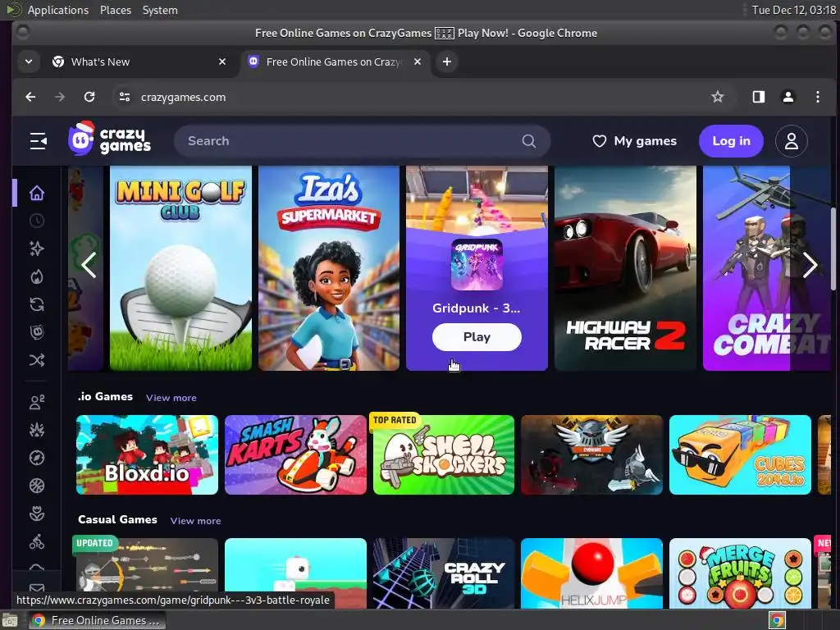This screenshot has height=630, width=840.
Task: Click the user profile avatar icon
Action: point(792,141)
